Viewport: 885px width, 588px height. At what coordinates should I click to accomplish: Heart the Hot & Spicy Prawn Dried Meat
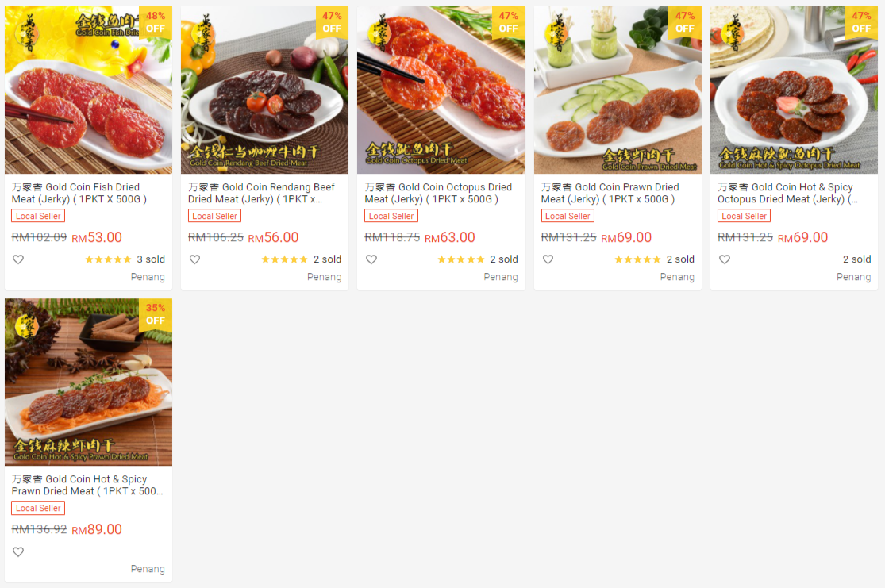(18, 552)
